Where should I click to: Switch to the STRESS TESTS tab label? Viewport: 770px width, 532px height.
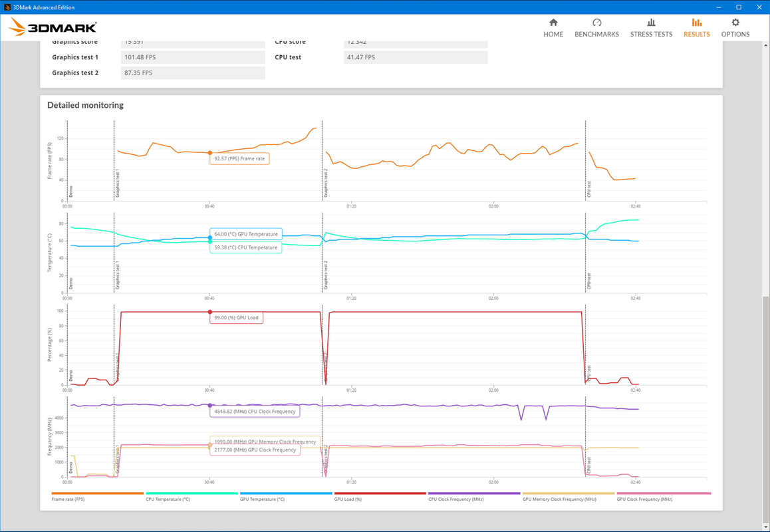click(651, 35)
